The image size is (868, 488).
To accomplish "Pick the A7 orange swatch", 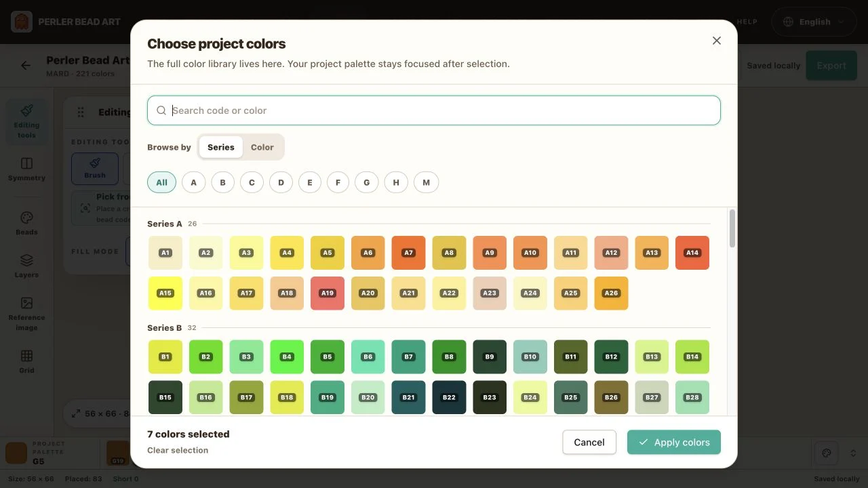I will pos(409,253).
